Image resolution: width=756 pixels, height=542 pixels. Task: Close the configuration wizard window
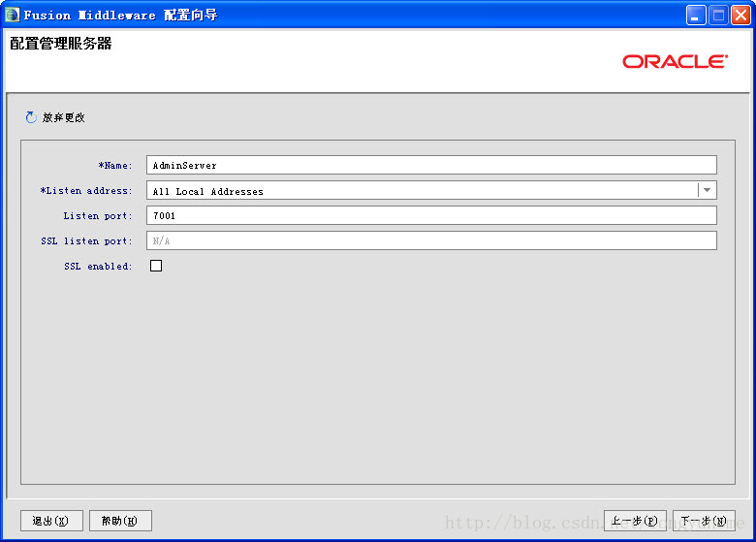(x=740, y=15)
